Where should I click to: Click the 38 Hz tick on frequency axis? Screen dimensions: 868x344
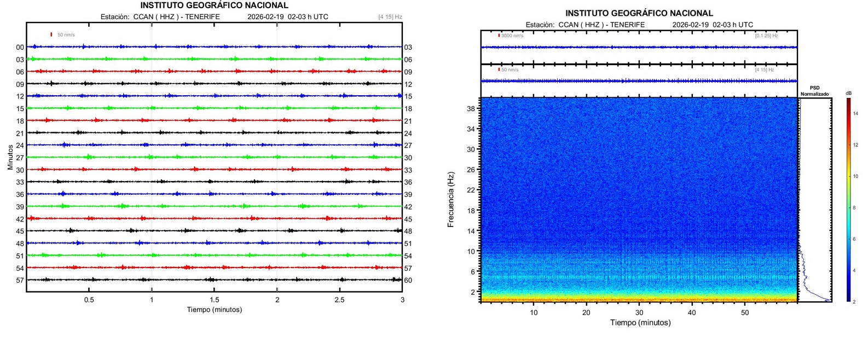point(471,109)
